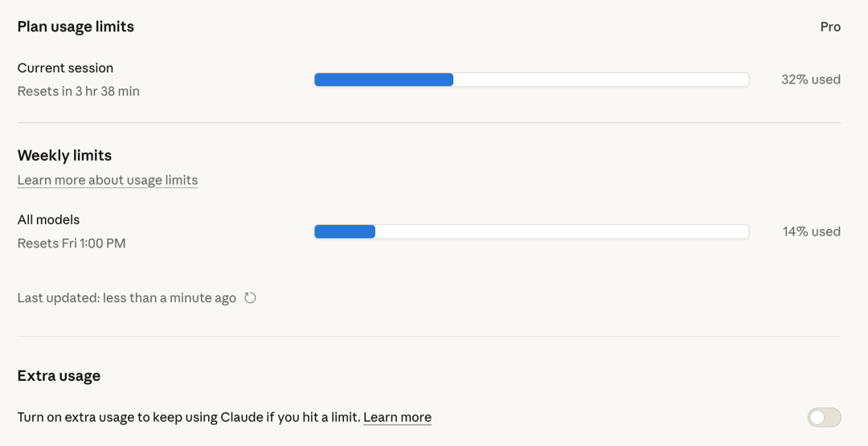Click the "All models" label
The image size is (868, 446).
(x=48, y=219)
